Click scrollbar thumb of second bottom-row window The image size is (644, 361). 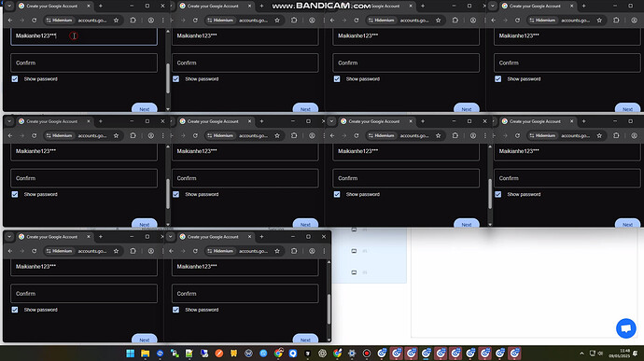329,310
